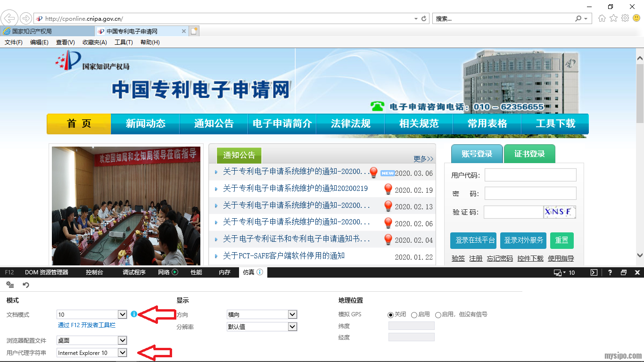Expand the 方向 orientation dropdown
This screenshot has width=644, height=362.
click(292, 314)
